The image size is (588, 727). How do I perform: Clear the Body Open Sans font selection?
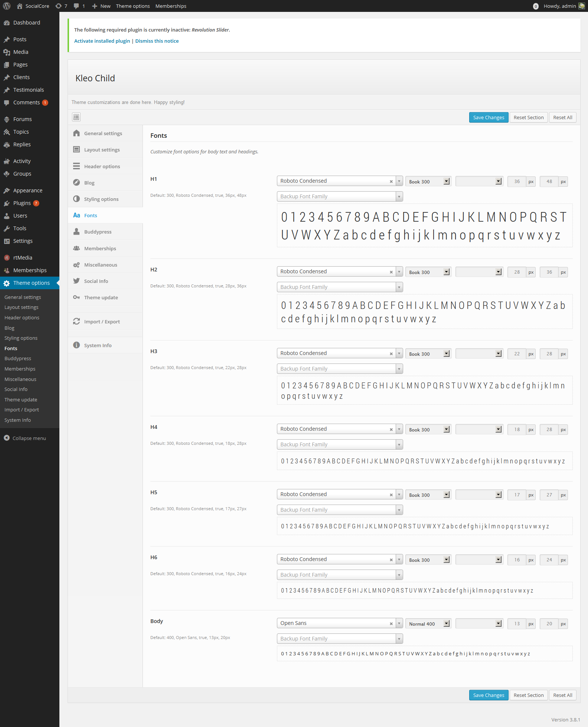pyautogui.click(x=391, y=623)
